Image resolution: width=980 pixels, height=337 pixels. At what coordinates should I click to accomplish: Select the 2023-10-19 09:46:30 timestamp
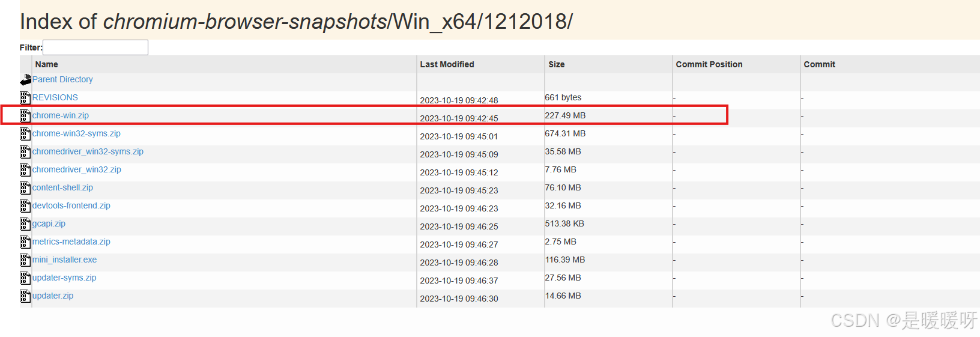tap(459, 299)
